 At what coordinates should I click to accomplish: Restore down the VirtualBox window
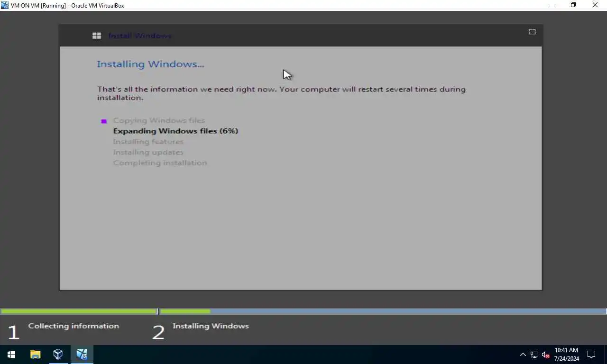tap(573, 5)
